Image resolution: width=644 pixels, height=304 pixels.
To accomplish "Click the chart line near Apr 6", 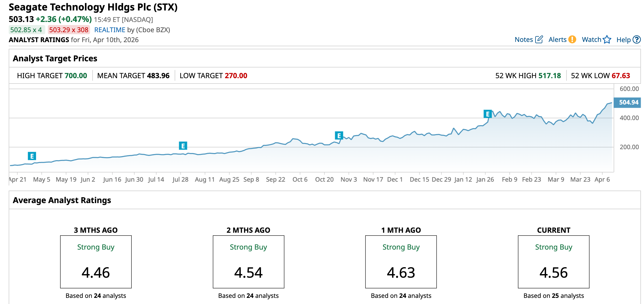I will (602, 110).
